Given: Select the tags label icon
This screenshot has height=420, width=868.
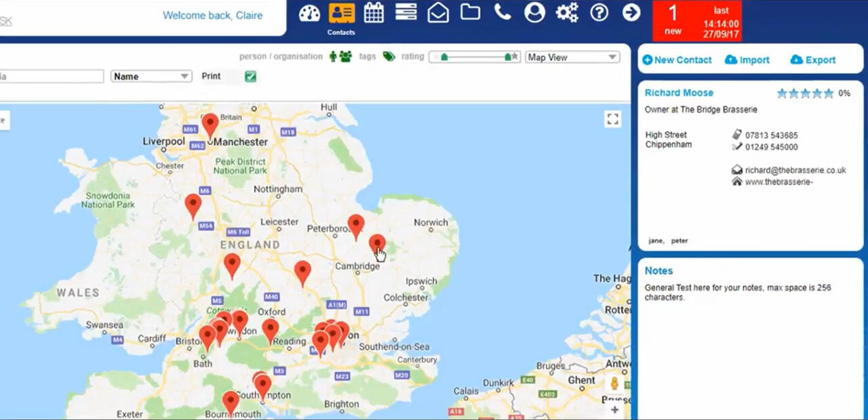Looking at the screenshot, I should pyautogui.click(x=389, y=57).
